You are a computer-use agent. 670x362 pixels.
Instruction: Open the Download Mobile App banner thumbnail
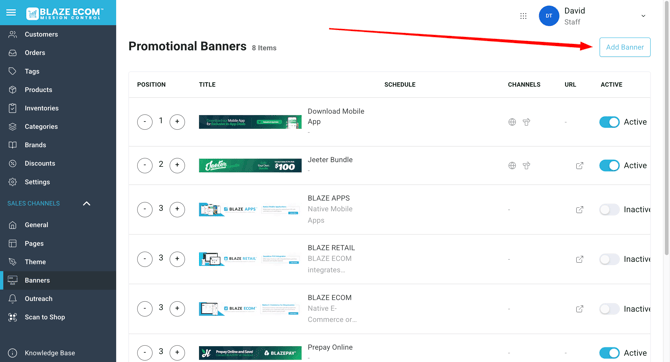point(250,122)
